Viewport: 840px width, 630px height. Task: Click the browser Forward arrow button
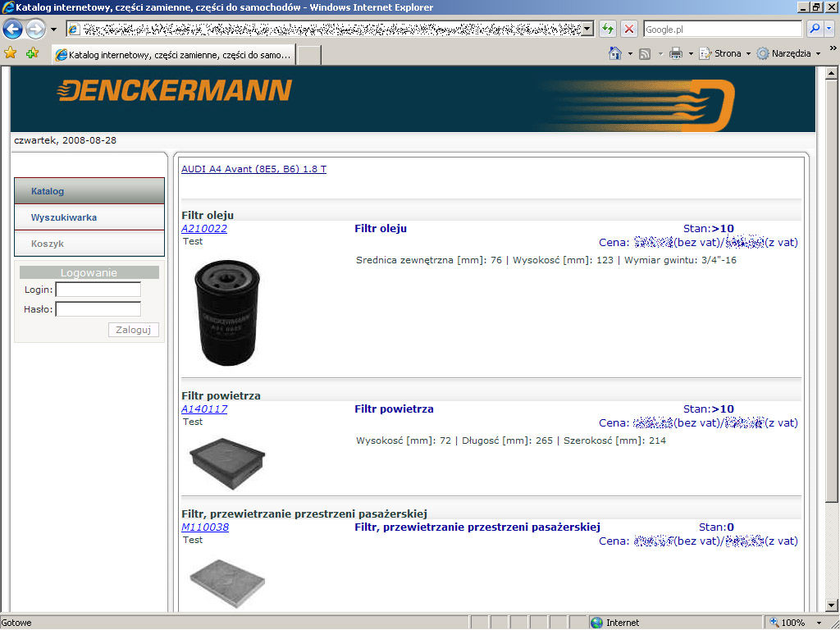click(36, 29)
